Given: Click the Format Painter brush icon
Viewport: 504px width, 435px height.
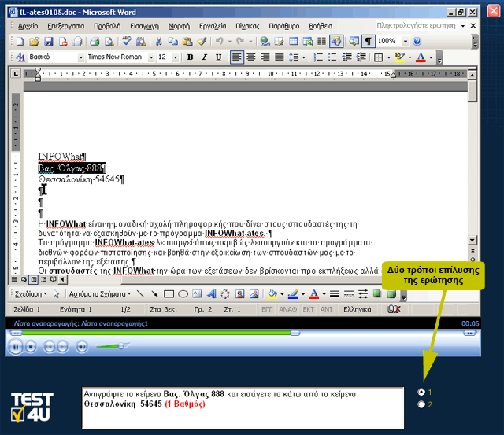Looking at the screenshot, I should (x=202, y=42).
